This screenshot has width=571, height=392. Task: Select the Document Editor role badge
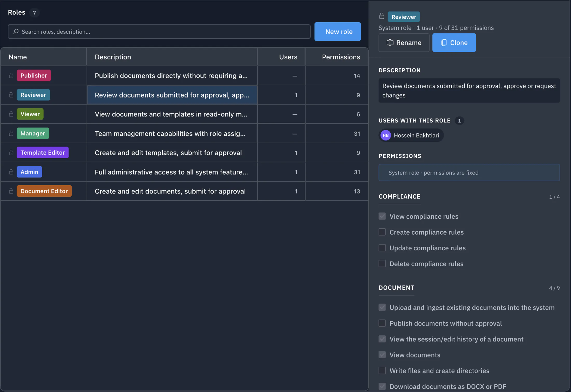[x=44, y=191]
